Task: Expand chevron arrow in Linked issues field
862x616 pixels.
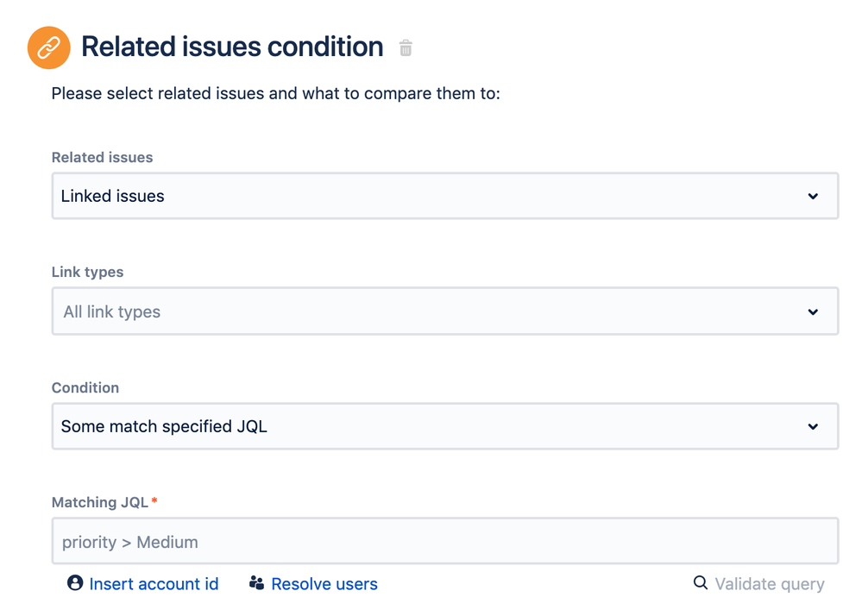Action: tap(813, 196)
